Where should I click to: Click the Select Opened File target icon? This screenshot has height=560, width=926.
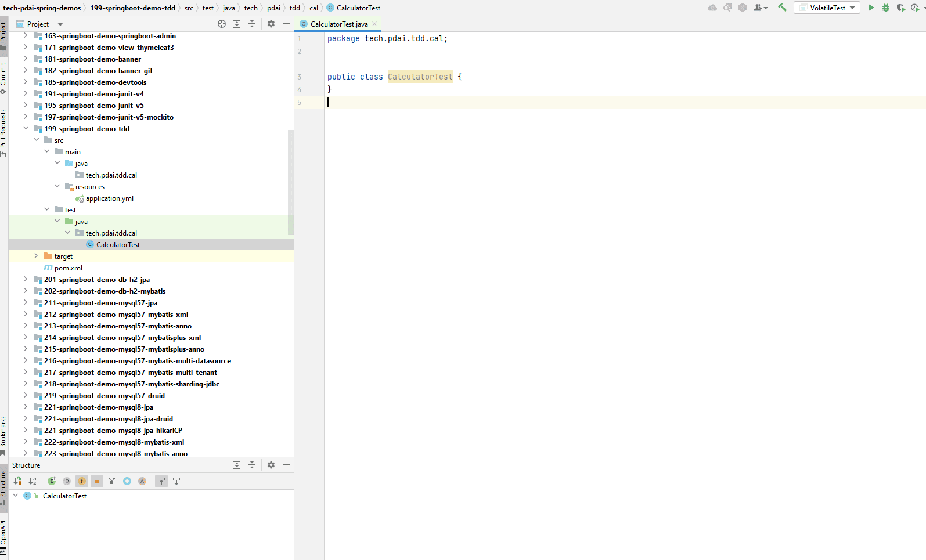[222, 24]
